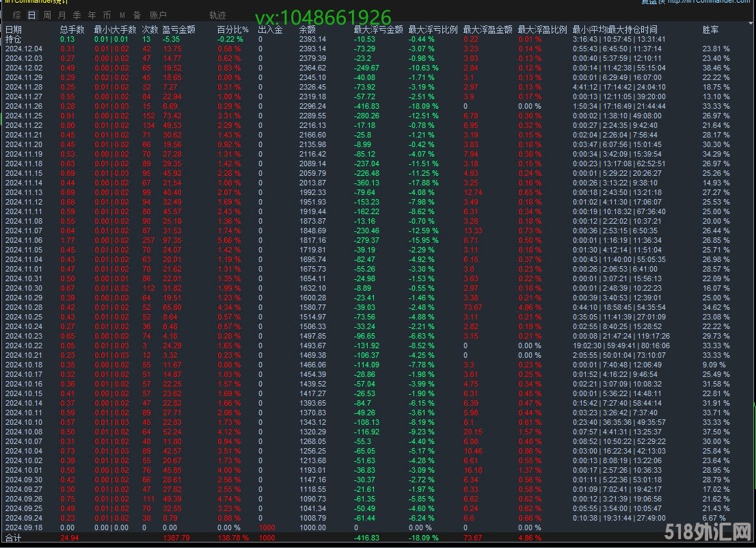756x548 pixels.
Task: Click the balance value 1008.79
Action: click(312, 518)
